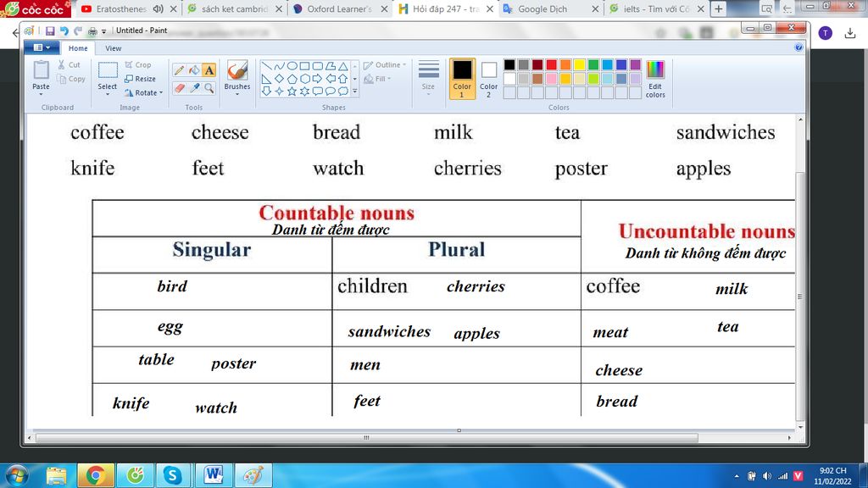
Task: Undo the last action in Paint
Action: 64,31
